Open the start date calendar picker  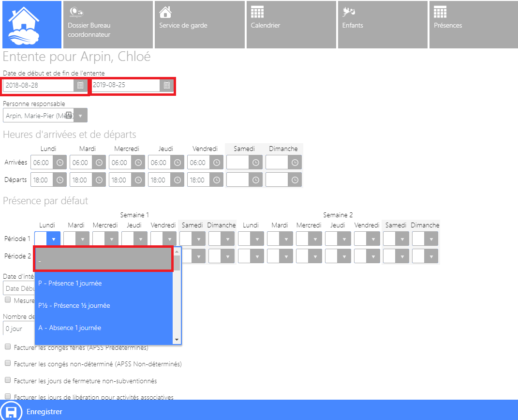click(80, 85)
